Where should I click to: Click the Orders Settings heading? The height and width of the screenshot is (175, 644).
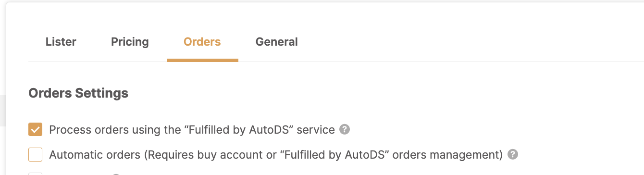(78, 93)
